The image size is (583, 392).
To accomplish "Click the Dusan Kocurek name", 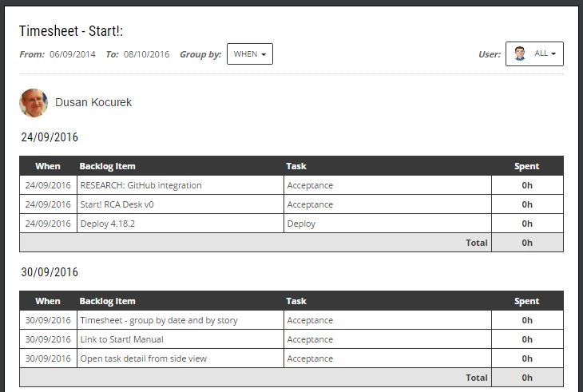I will 93,102.
